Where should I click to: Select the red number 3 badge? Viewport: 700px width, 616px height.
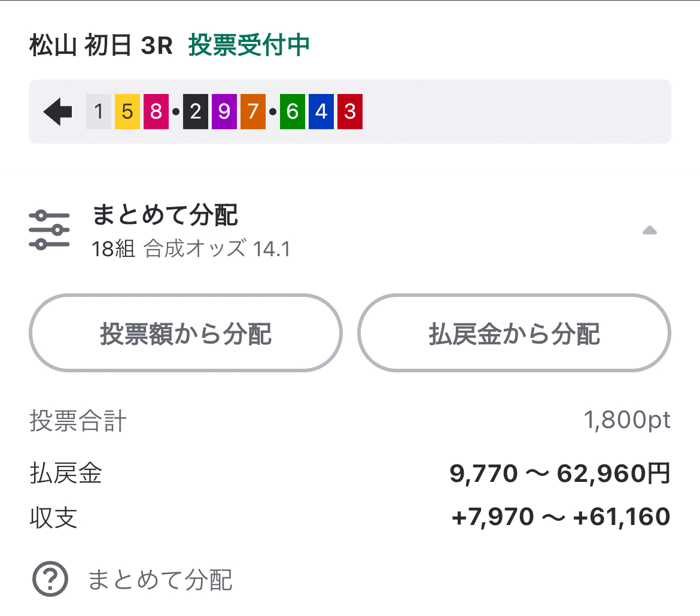point(349,111)
